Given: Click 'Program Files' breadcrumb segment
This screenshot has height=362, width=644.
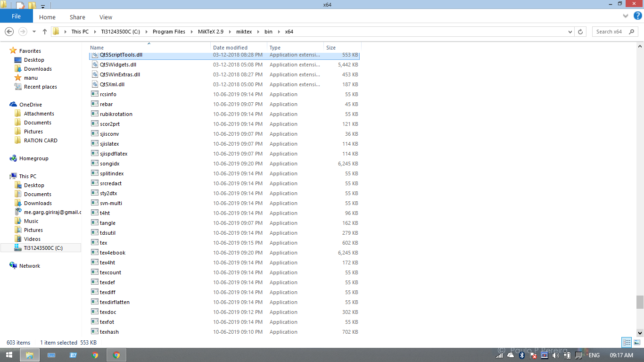Looking at the screenshot, I should [x=169, y=32].
